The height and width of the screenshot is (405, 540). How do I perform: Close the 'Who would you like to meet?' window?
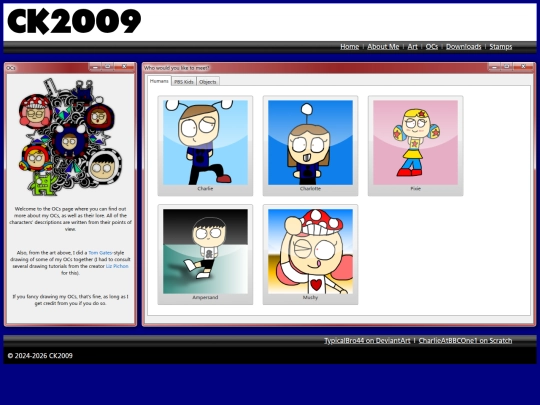523,67
